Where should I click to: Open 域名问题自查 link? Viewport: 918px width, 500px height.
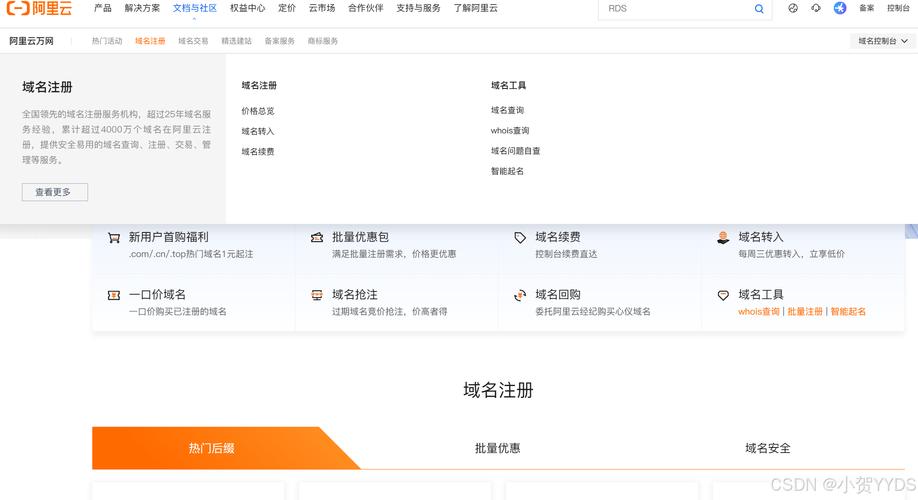(515, 151)
